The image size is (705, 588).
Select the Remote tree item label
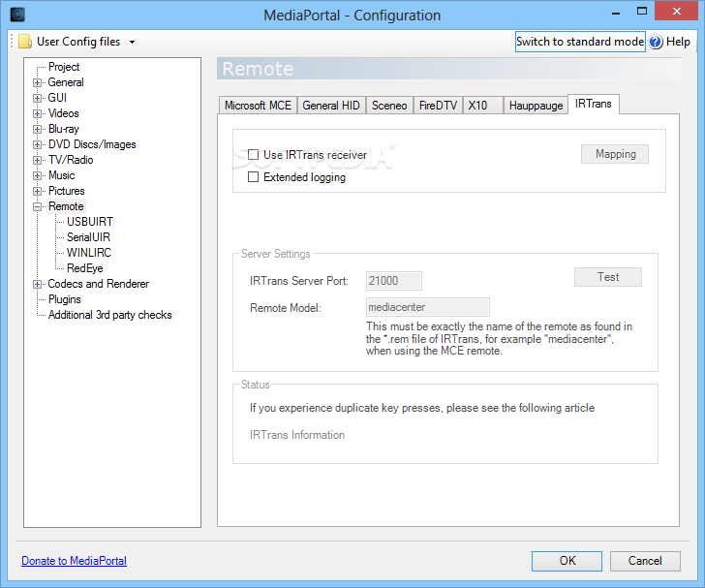pyautogui.click(x=66, y=206)
